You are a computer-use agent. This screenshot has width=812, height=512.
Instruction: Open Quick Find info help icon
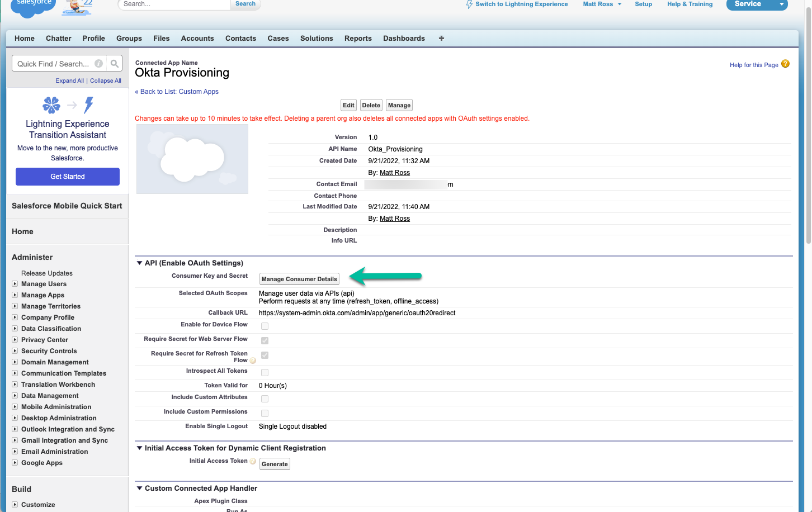(x=99, y=64)
